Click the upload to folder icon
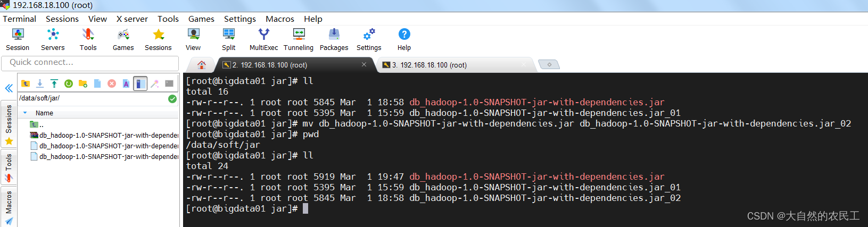Image resolution: width=868 pixels, height=227 pixels. (x=54, y=83)
